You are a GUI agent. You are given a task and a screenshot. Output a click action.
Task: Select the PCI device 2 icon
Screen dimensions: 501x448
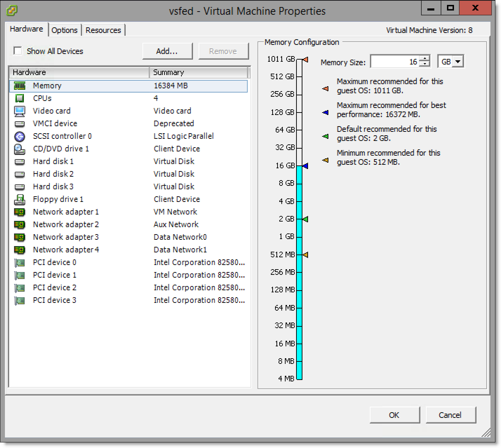(20, 288)
